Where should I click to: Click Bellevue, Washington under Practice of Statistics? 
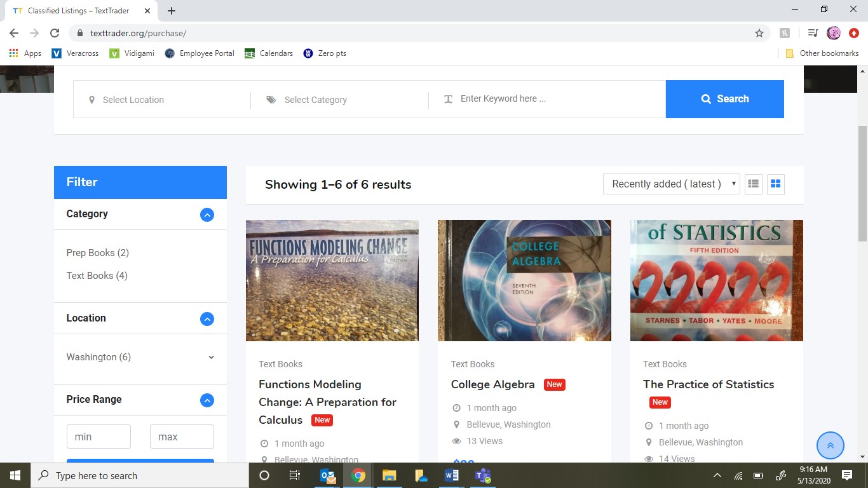700,442
